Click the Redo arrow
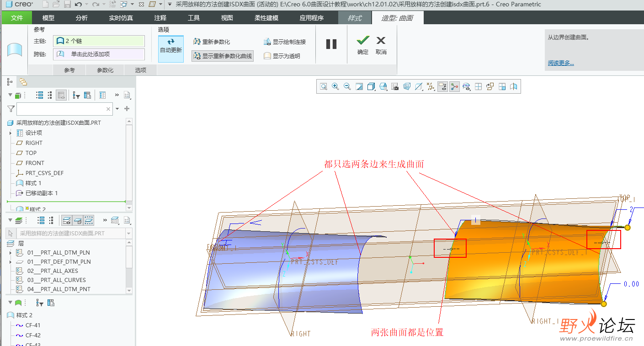Screen dimensions: 644x346 pyautogui.click(x=95, y=5)
